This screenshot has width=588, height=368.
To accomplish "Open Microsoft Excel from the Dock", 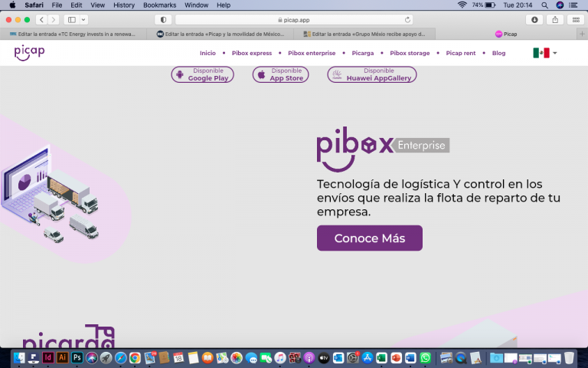I will coord(381,358).
